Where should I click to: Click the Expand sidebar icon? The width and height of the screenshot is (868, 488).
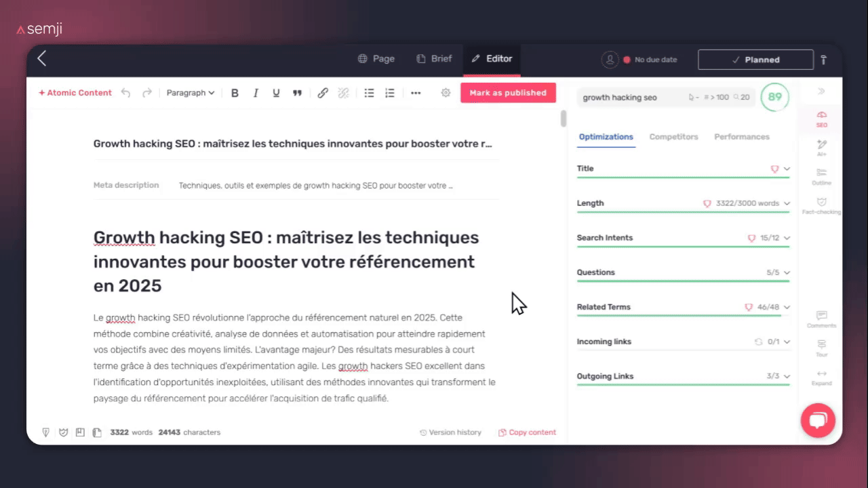[821, 378]
